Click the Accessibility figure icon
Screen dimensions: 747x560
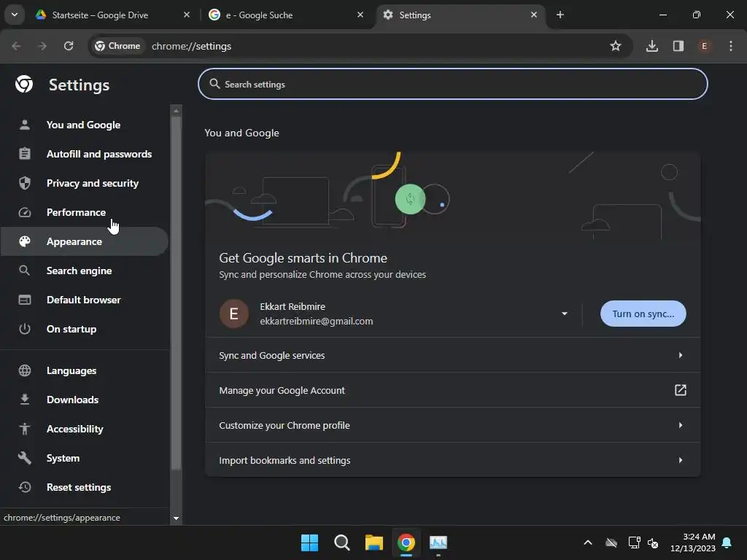(x=24, y=429)
